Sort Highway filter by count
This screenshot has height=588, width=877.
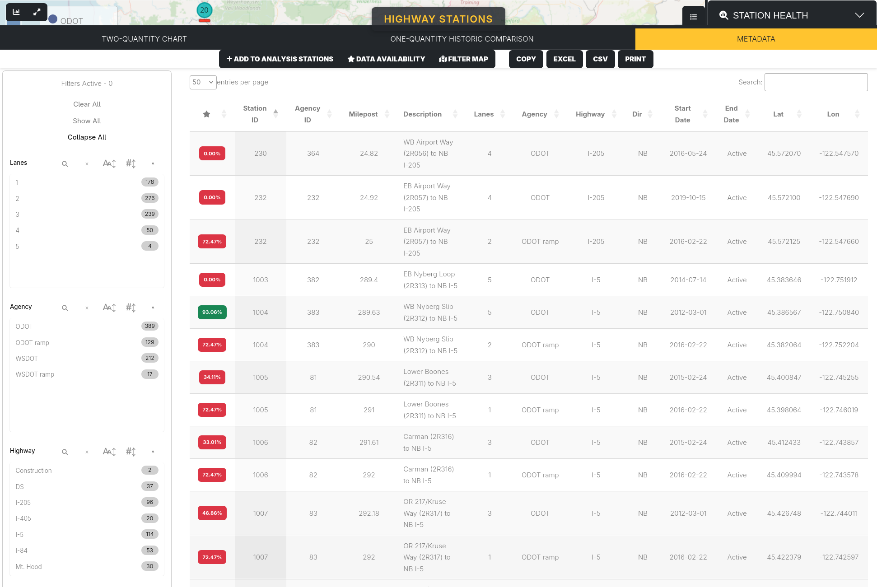(x=131, y=452)
